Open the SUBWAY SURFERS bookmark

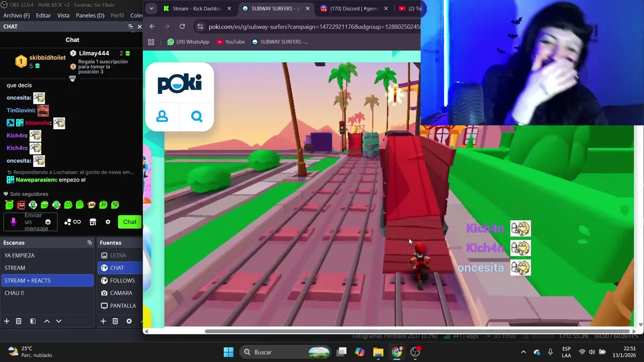click(x=280, y=42)
